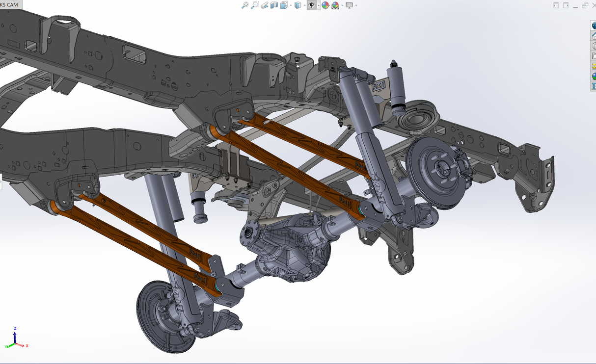596x364 pixels.
Task: Expand the View Settings dropdown arrow
Action: point(355,5)
